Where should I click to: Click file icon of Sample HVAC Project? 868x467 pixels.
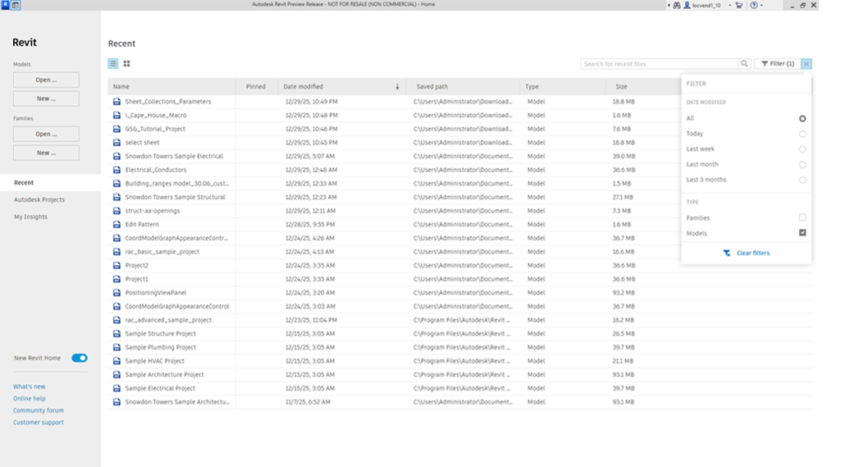click(x=116, y=361)
